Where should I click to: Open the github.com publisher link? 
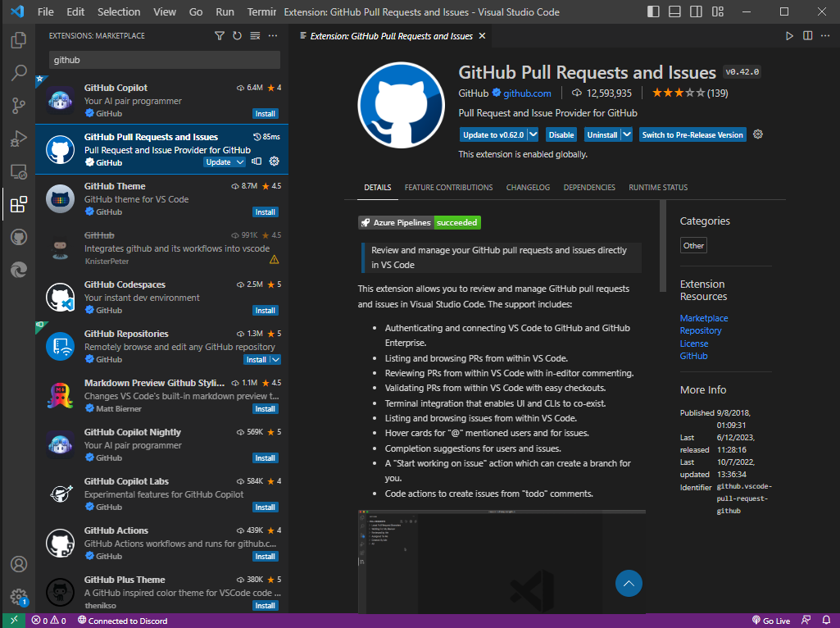point(527,93)
